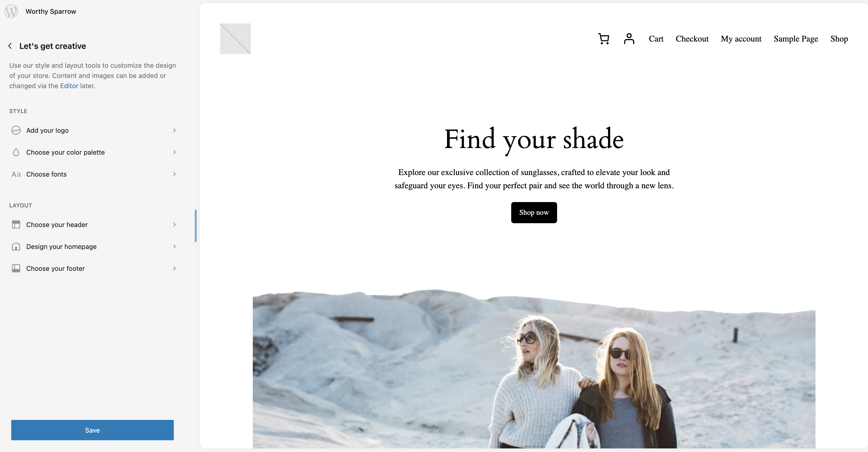This screenshot has height=452, width=868.
Task: Click the user account icon in preview
Action: click(x=629, y=39)
